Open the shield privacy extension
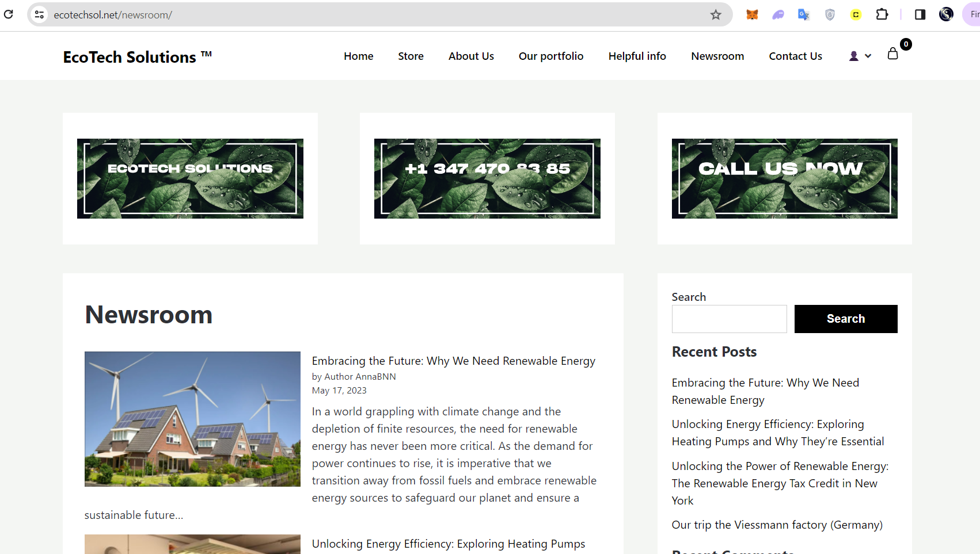Screen dimensions: 980x554 (x=830, y=15)
